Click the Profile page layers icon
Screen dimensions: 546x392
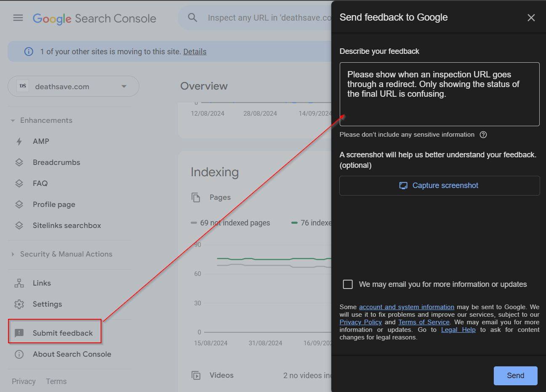(x=19, y=204)
